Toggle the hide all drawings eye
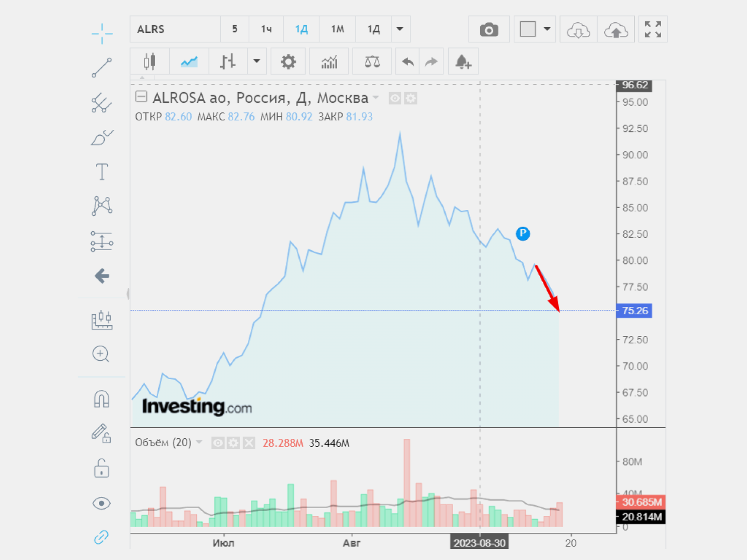Image resolution: width=747 pixels, height=560 pixels. (x=101, y=503)
